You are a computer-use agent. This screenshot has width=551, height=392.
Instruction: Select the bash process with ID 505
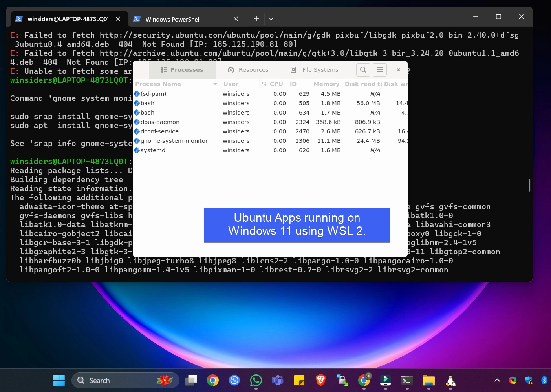point(270,103)
